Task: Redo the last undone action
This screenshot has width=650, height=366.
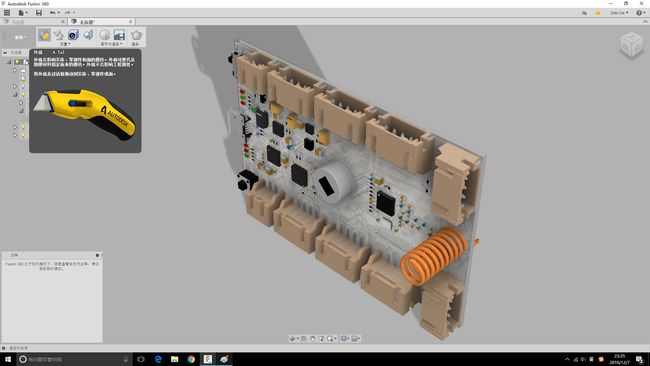Action: click(x=67, y=13)
